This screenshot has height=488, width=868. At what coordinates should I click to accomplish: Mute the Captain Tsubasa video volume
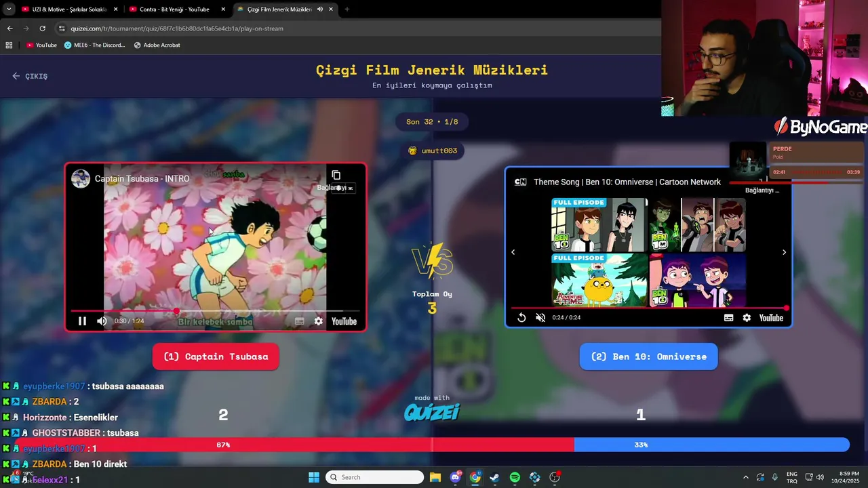tap(102, 321)
